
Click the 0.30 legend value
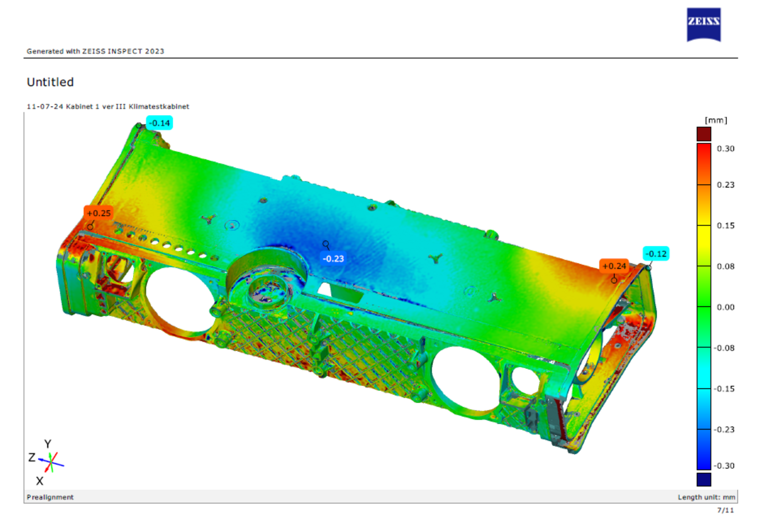[725, 149]
